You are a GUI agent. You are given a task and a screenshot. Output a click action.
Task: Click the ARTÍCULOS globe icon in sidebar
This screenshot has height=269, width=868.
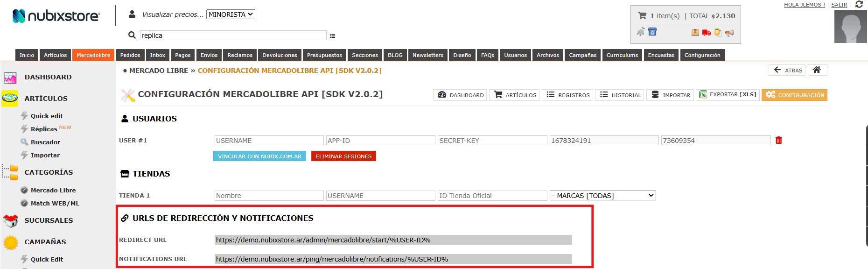(x=10, y=99)
